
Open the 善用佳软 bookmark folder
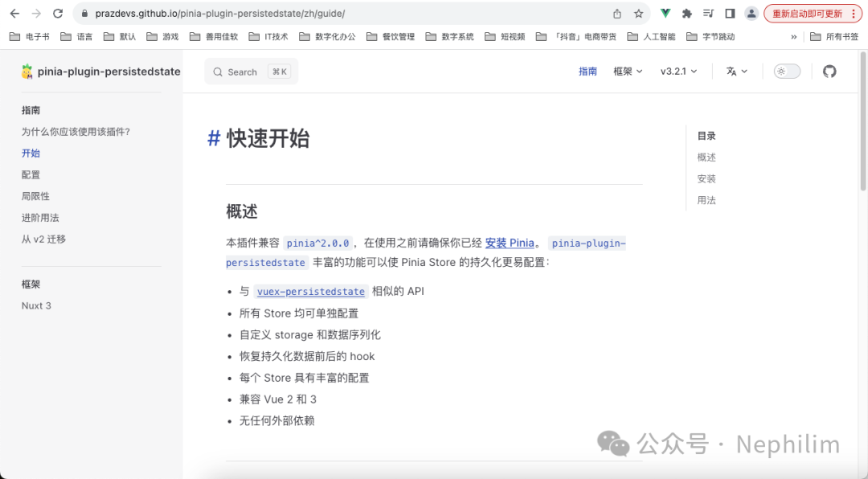(214, 36)
